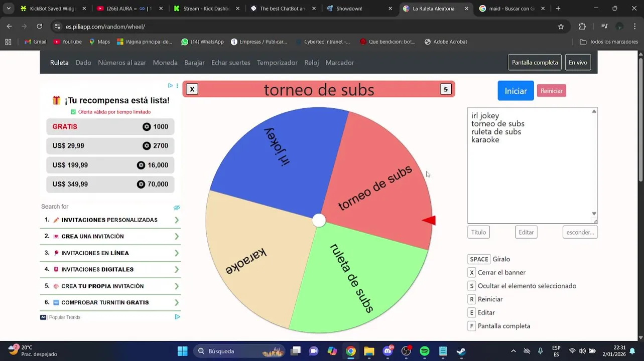Start the wheel with Iniciar button

tap(516, 91)
